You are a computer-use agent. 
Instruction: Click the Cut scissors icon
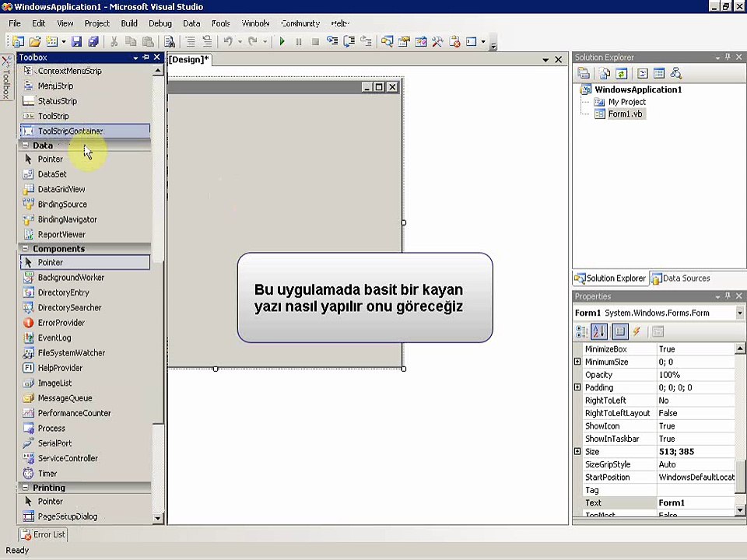pyautogui.click(x=114, y=41)
